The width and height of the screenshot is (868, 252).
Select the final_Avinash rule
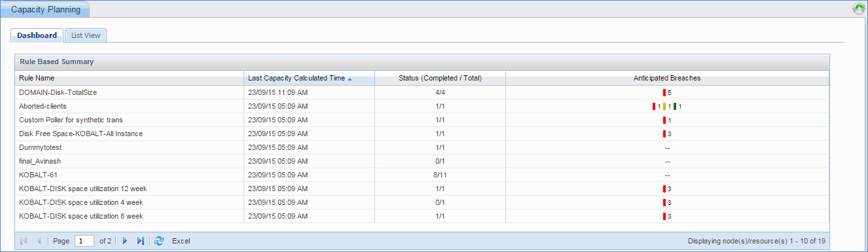(40, 161)
